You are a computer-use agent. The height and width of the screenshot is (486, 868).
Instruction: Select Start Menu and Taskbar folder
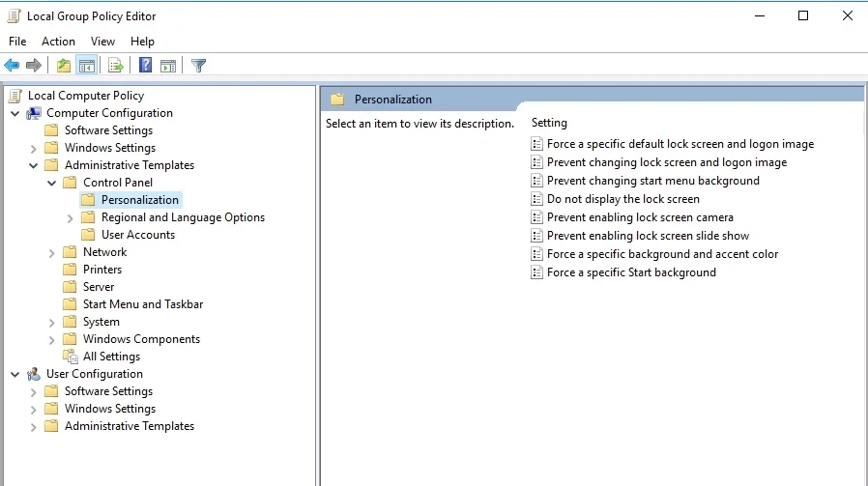pyautogui.click(x=143, y=304)
